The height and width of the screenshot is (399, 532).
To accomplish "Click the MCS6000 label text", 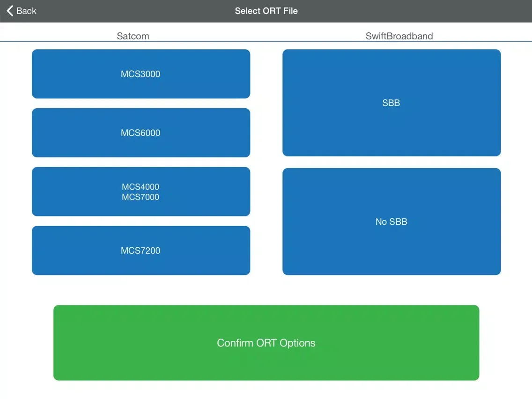I will (140, 133).
